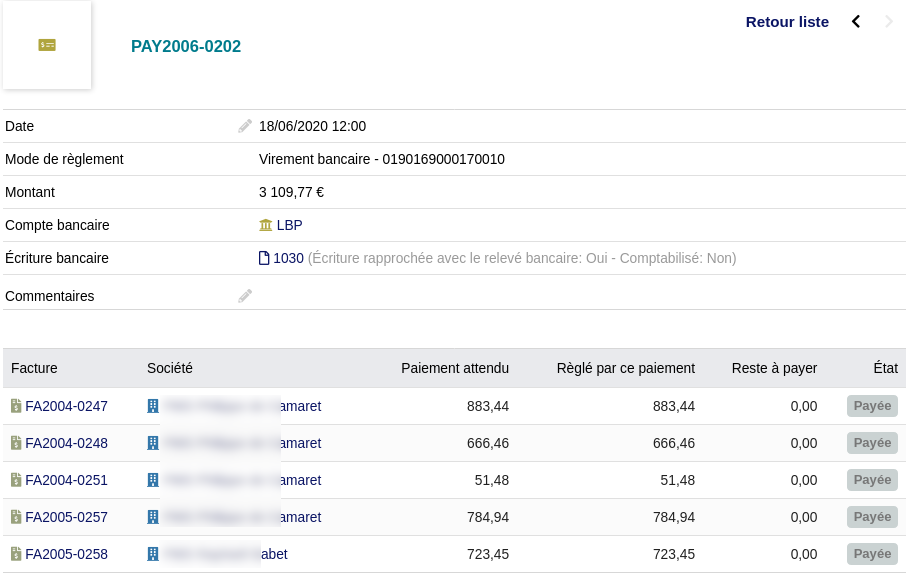
Task: Open the LBP bank account link
Action: click(x=288, y=225)
